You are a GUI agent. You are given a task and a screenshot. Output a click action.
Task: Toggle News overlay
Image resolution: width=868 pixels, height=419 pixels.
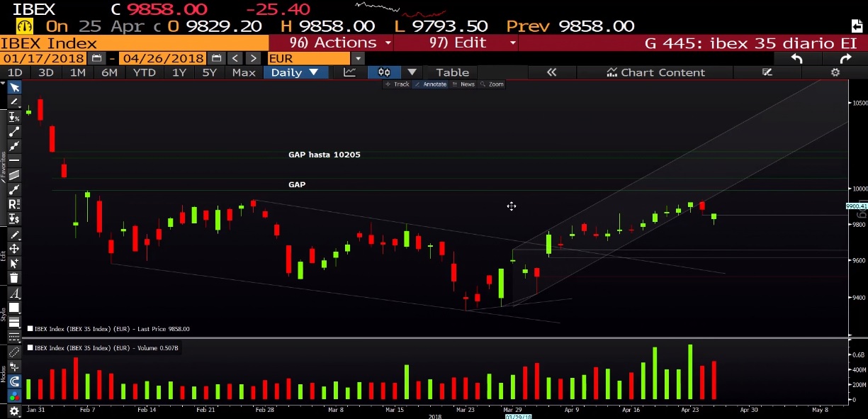point(463,84)
